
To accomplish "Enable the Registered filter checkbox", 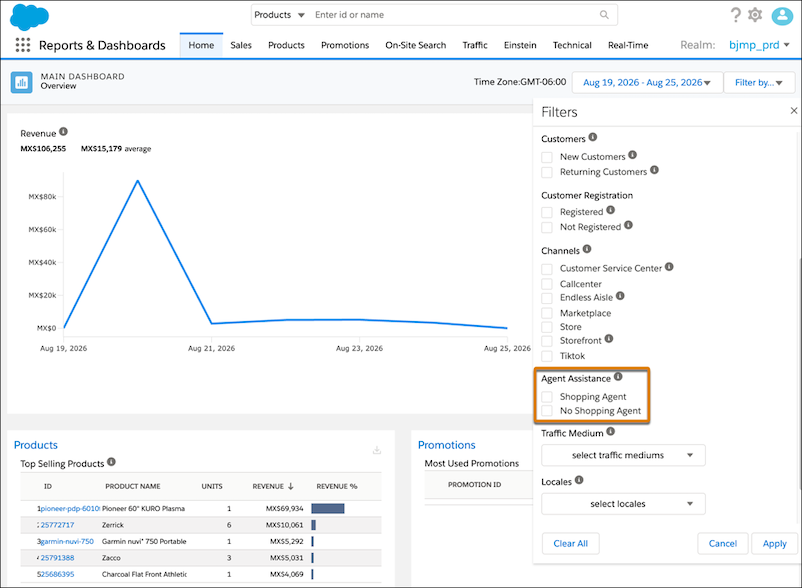I will (x=547, y=212).
